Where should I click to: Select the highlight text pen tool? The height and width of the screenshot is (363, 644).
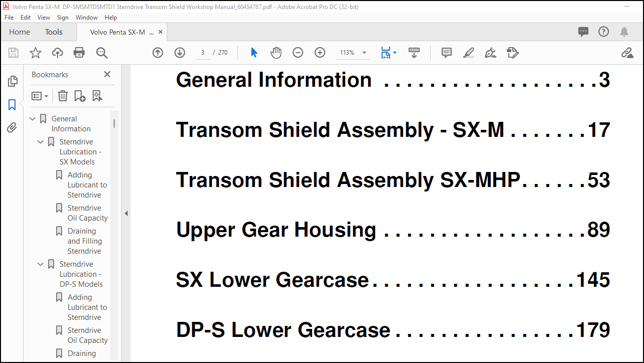(x=469, y=53)
